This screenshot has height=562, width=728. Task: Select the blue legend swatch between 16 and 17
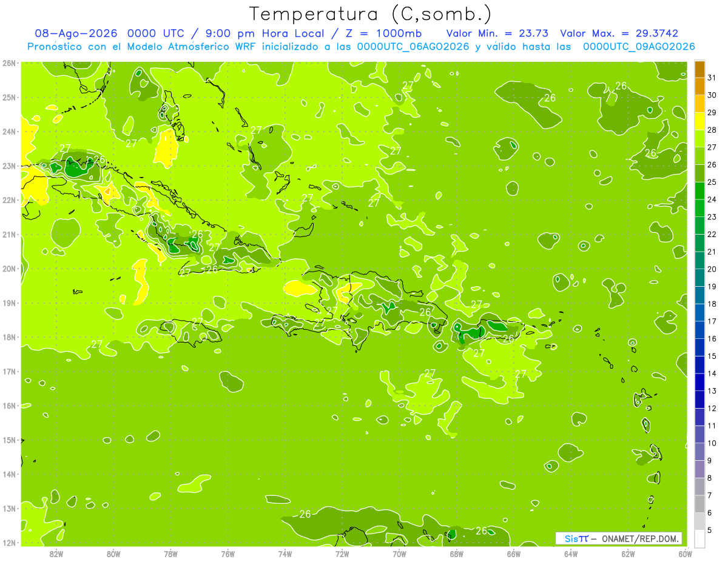tap(699, 330)
